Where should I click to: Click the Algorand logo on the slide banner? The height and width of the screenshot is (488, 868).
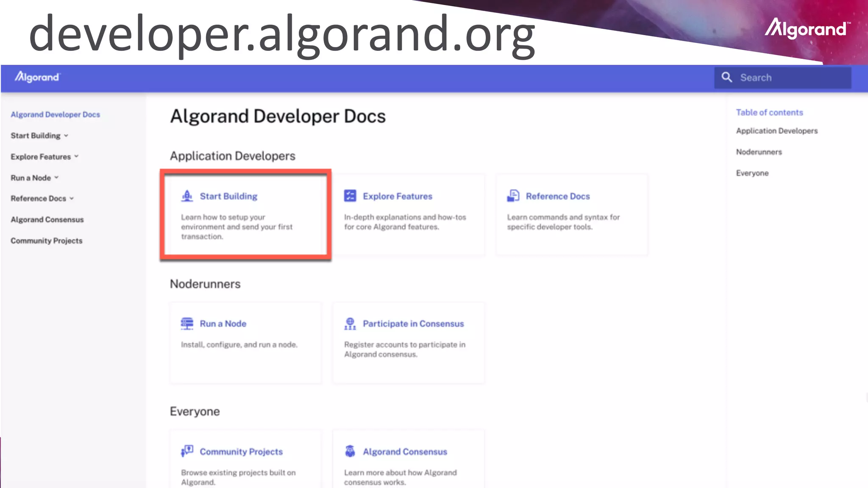point(807,28)
